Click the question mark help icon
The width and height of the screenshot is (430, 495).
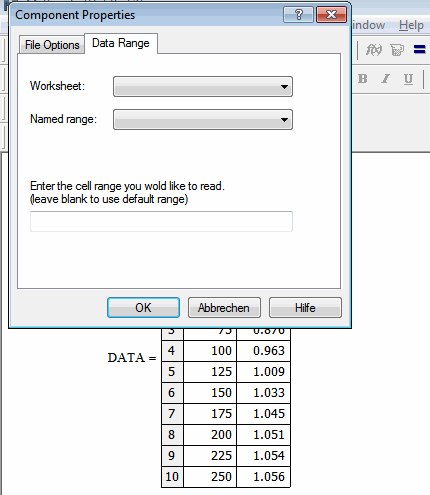[298, 15]
